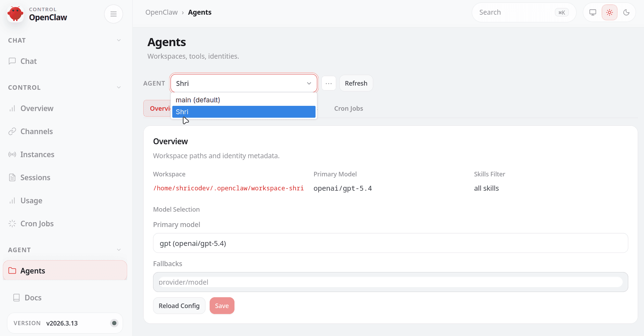Click the Save button

coord(222,306)
